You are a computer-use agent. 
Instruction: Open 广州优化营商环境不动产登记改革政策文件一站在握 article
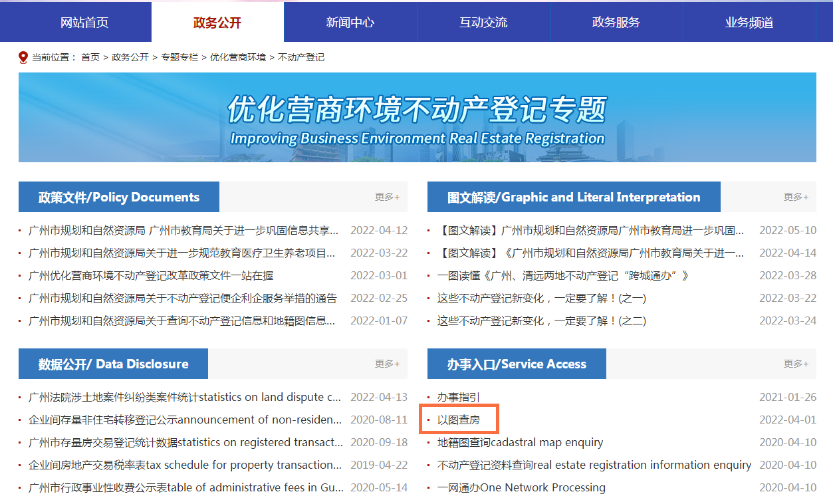pos(151,276)
